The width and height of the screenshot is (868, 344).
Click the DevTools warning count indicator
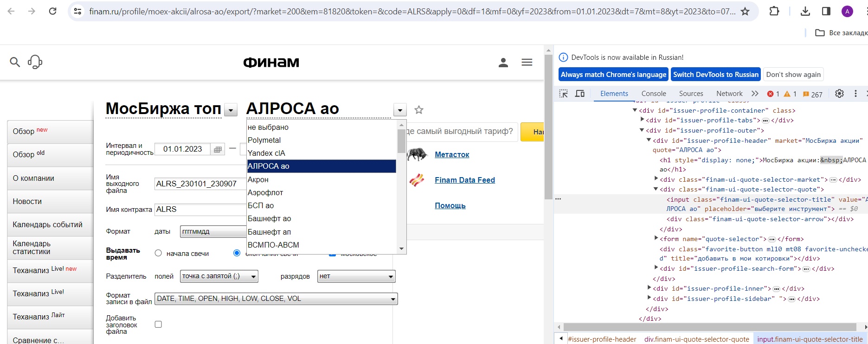pyautogui.click(x=790, y=94)
